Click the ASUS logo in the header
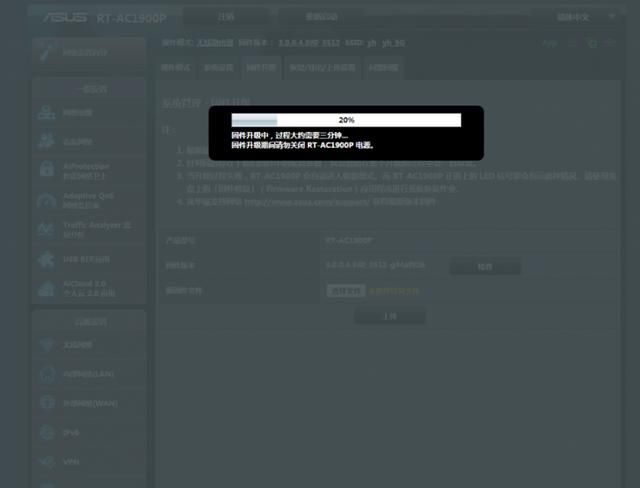Screen dimensions: 640x488 click(65, 17)
